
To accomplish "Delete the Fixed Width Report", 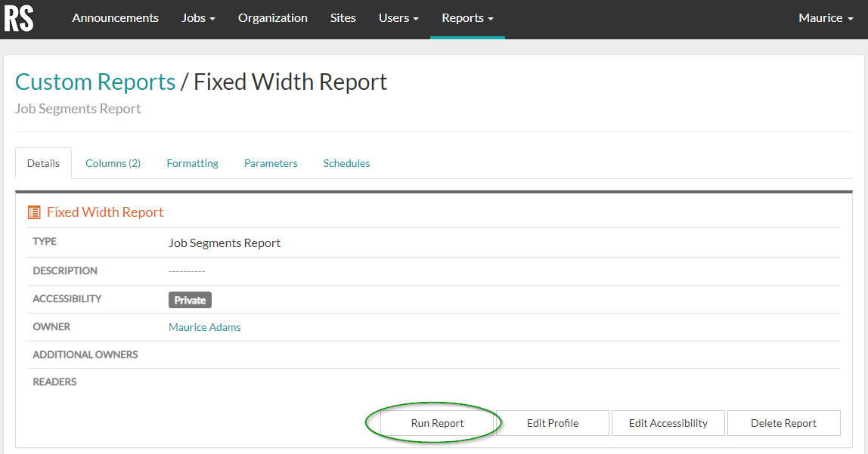I will click(x=783, y=422).
